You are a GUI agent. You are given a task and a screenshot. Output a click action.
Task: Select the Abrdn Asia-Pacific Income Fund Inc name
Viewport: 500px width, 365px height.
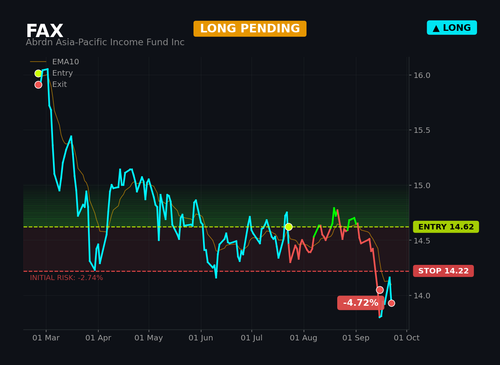coord(105,42)
